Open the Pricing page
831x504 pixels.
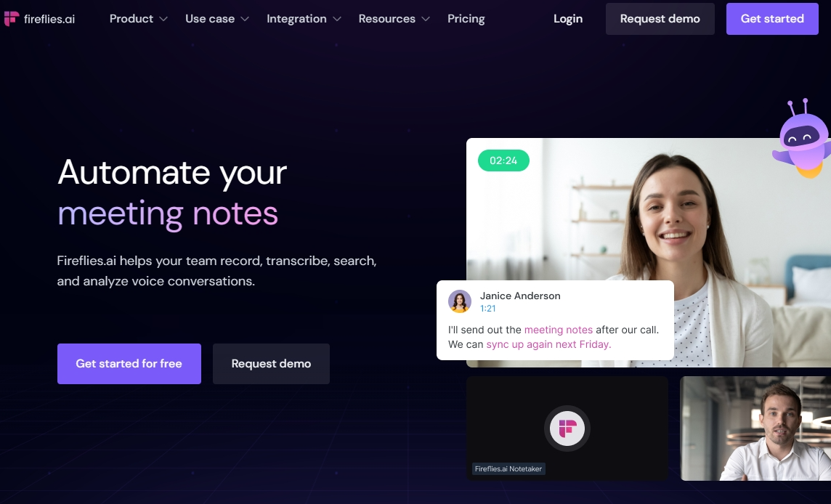click(x=466, y=19)
